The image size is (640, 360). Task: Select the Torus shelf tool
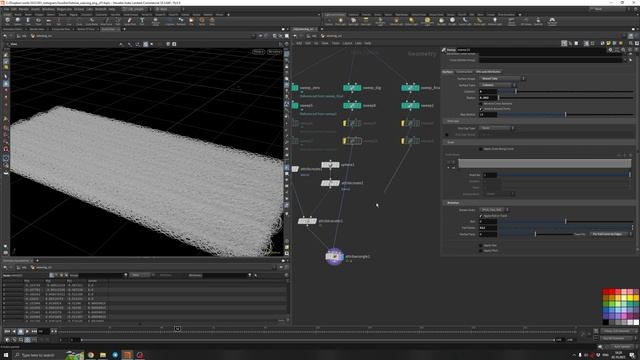tap(38, 20)
